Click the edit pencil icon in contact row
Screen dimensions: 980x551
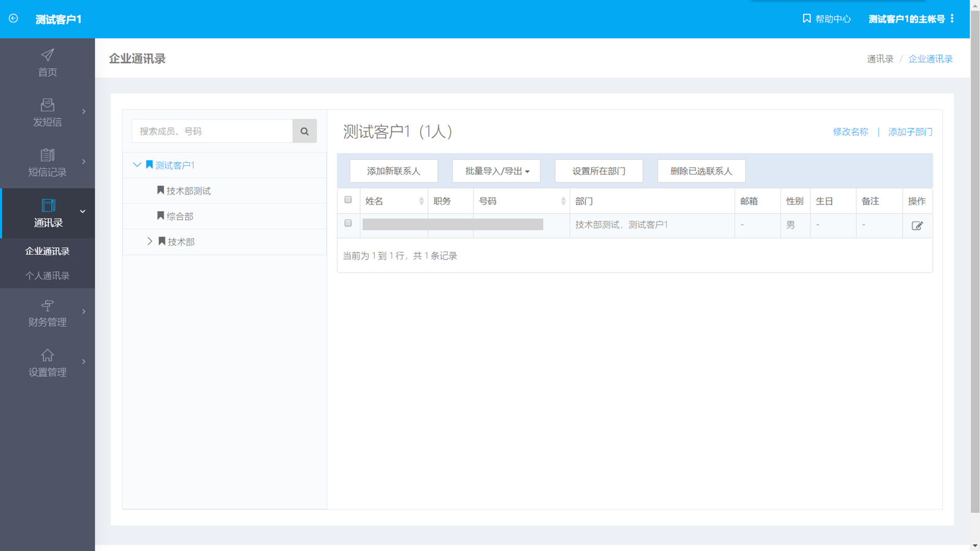point(917,226)
